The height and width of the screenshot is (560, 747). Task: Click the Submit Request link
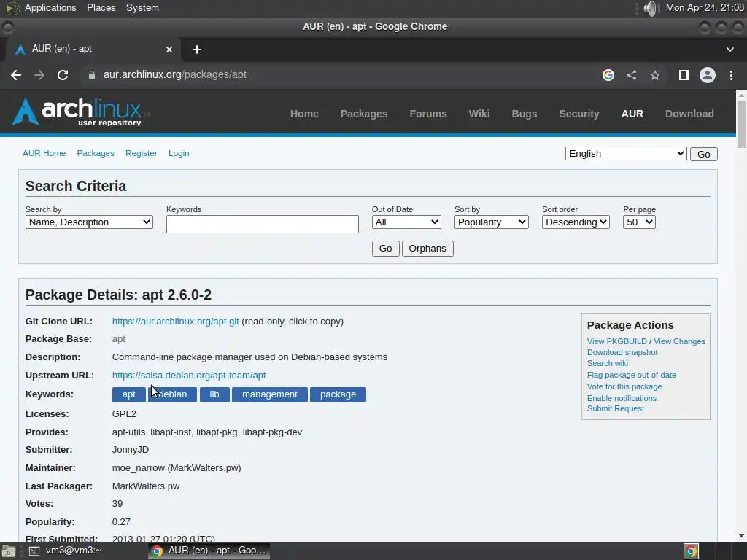pyautogui.click(x=615, y=408)
